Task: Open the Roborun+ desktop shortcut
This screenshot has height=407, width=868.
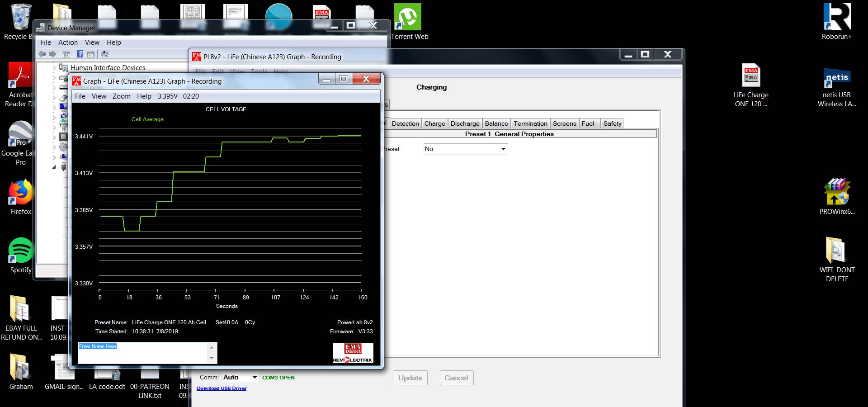Action: 836,18
